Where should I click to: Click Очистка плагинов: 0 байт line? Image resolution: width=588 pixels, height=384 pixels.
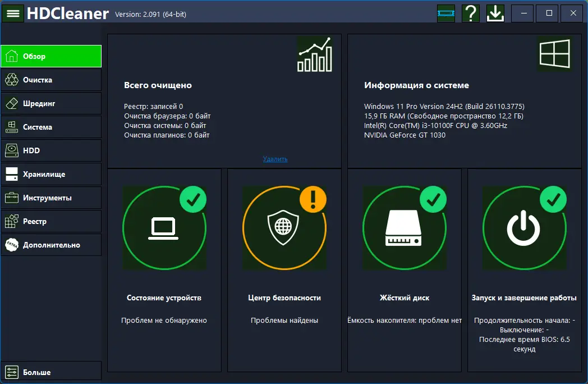tap(167, 135)
